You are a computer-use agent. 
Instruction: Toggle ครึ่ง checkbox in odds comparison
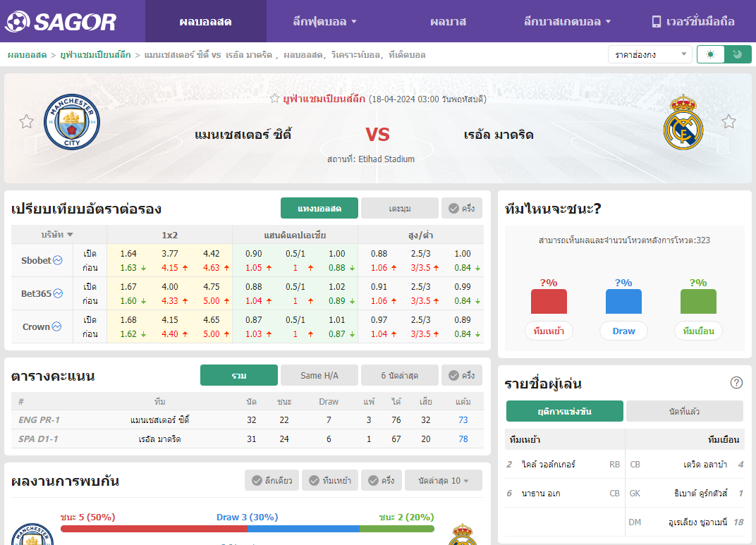click(462, 208)
